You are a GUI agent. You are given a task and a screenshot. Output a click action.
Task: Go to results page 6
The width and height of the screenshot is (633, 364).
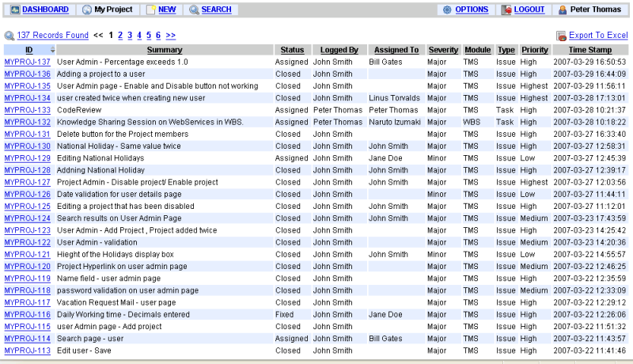pyautogui.click(x=158, y=35)
